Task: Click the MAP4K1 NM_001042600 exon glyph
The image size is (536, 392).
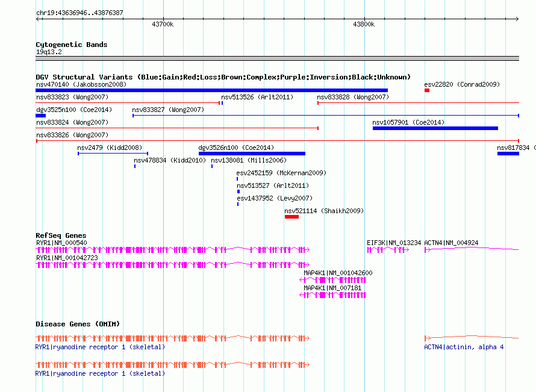Action: tap(332, 280)
